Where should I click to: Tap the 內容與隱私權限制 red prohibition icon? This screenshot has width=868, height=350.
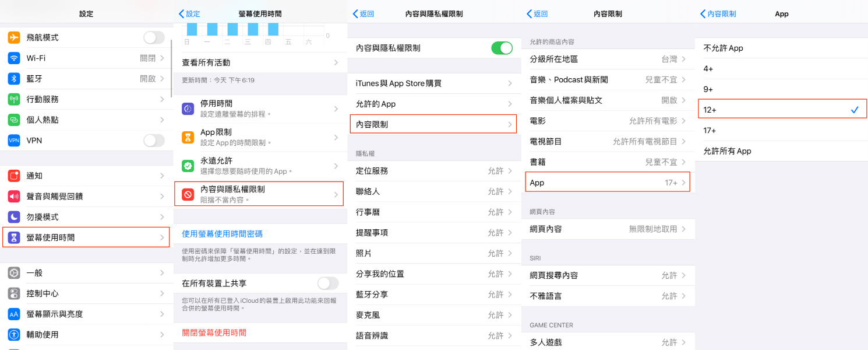coord(188,194)
